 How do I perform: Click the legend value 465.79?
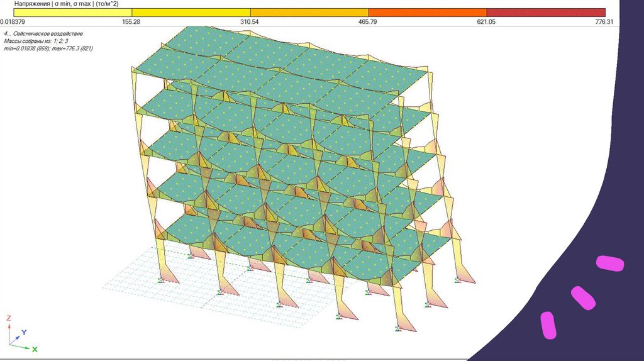coord(367,22)
